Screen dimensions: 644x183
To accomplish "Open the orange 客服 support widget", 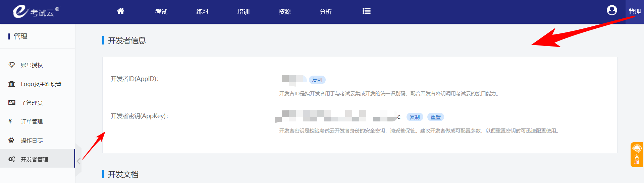I will pos(637,155).
